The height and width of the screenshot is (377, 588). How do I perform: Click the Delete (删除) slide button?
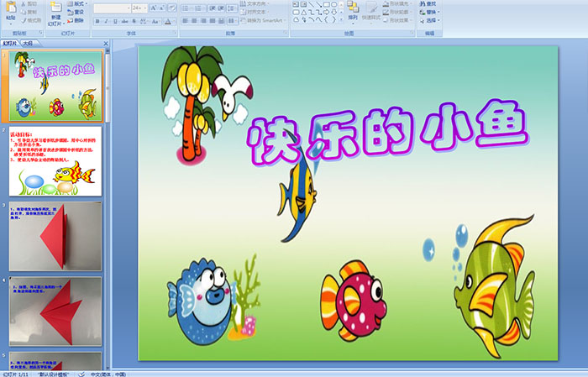[x=76, y=20]
